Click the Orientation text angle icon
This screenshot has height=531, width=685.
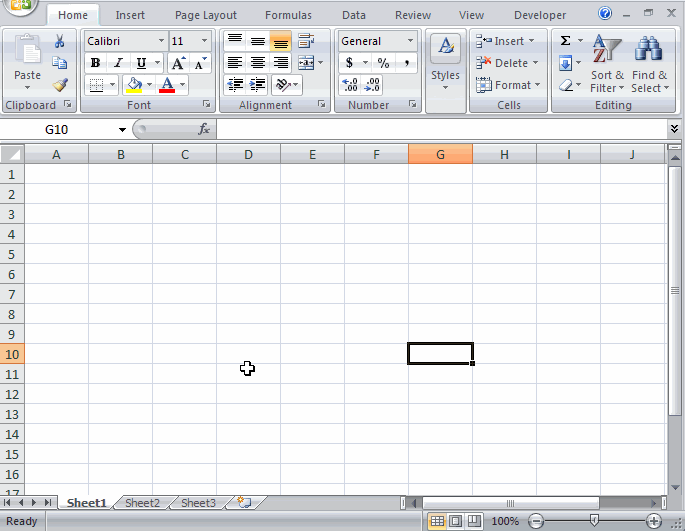[283, 84]
